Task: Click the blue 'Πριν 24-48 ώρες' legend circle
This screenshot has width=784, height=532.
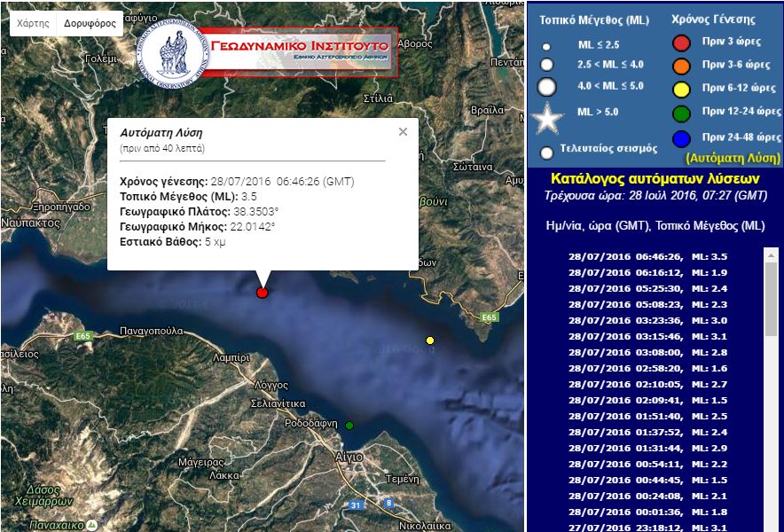Action: tap(680, 138)
